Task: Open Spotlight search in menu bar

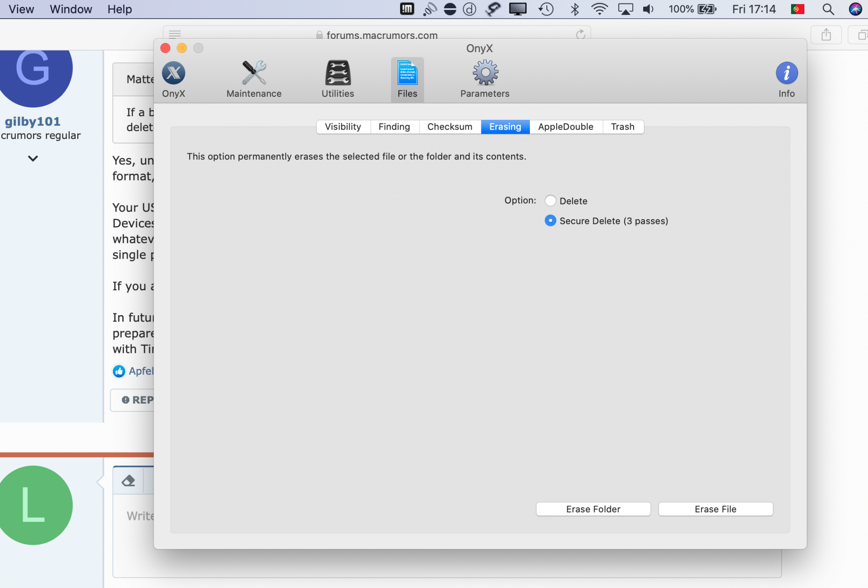Action: 828,9
